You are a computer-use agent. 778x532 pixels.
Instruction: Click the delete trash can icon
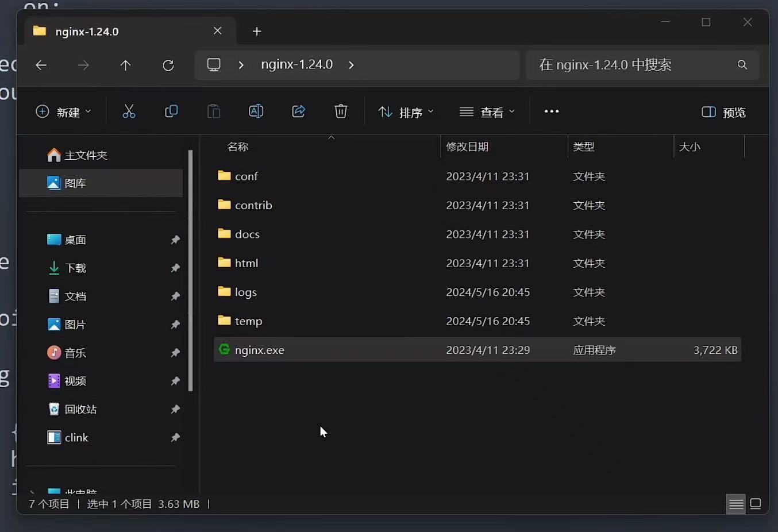341,111
